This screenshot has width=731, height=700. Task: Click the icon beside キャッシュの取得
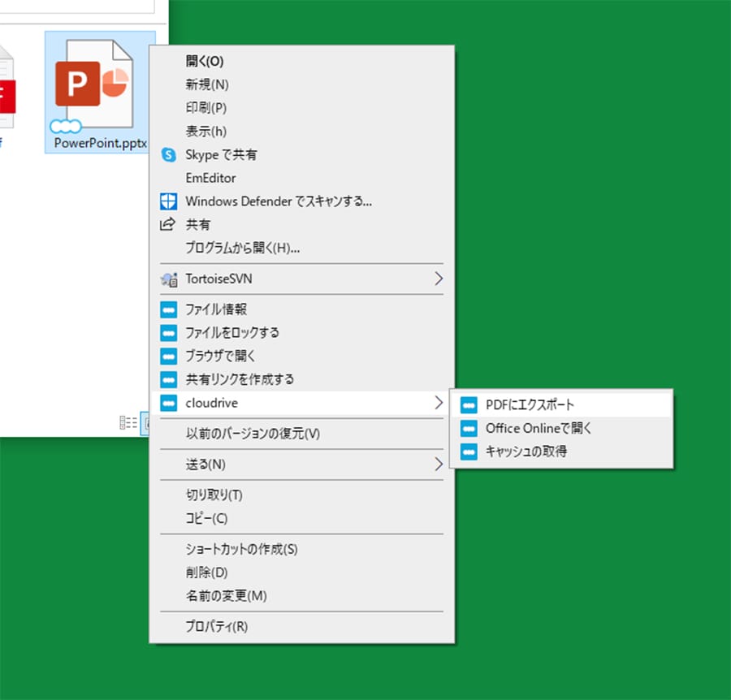[x=469, y=452]
